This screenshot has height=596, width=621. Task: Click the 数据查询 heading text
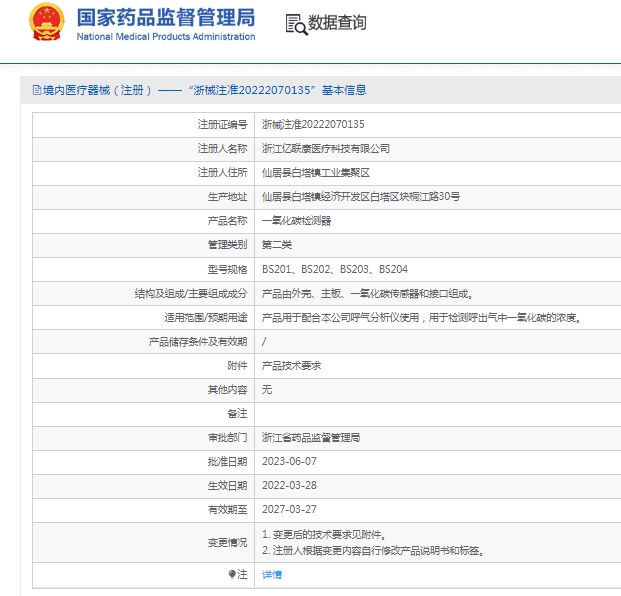337,23
